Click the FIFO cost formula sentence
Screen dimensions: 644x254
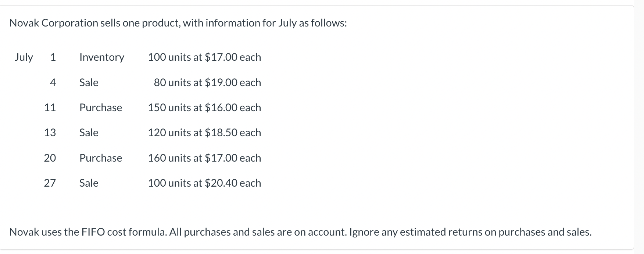300,232
